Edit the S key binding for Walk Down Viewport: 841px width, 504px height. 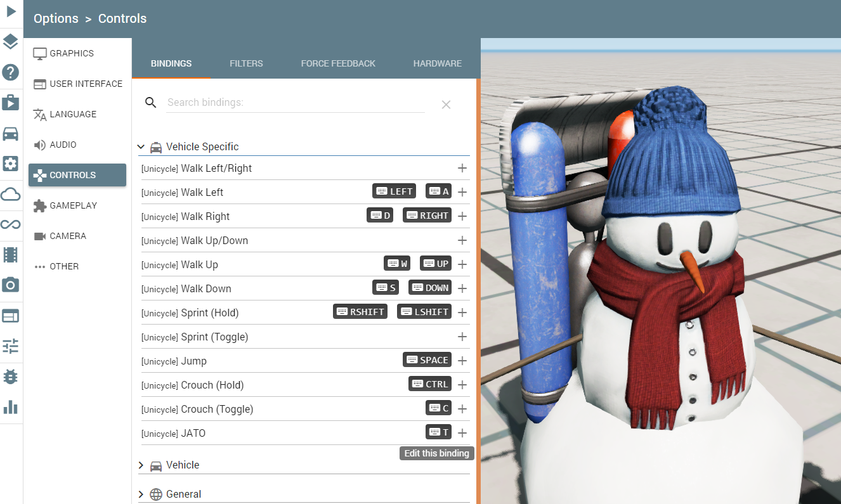(386, 288)
